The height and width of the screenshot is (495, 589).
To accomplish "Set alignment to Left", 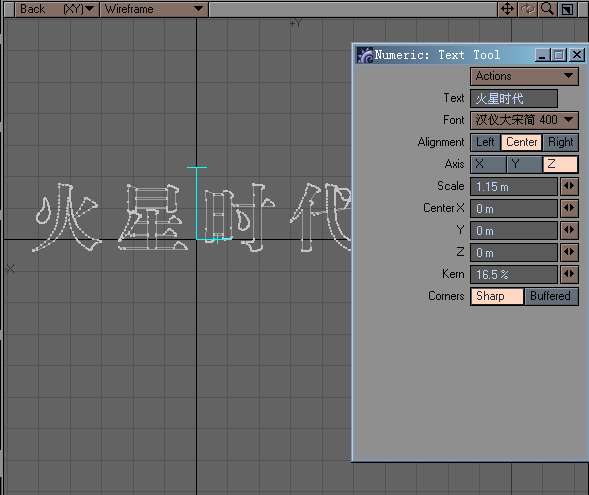I will (x=485, y=142).
